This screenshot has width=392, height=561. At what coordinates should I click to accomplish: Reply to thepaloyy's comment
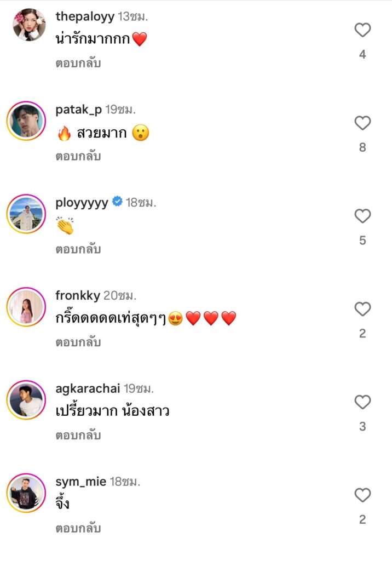(78, 63)
